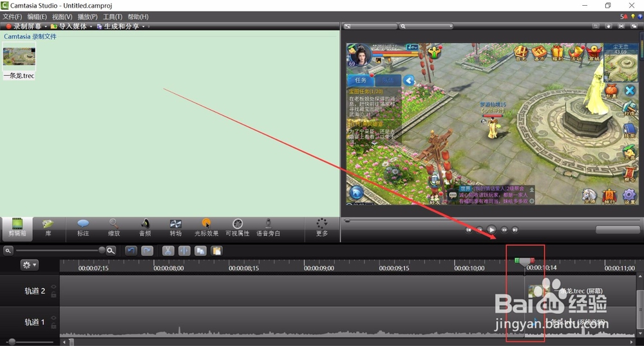The image size is (644, 346).
Task: Open the 剪辑箱 clip bin tab
Action: pos(17,228)
